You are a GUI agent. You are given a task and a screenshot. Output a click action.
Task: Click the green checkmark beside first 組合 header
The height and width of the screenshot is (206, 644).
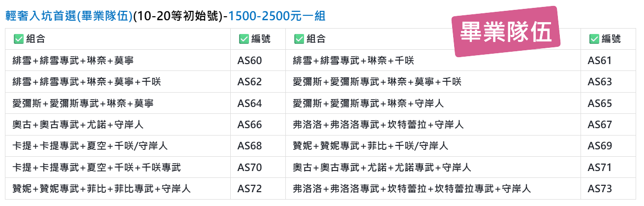tap(19, 39)
